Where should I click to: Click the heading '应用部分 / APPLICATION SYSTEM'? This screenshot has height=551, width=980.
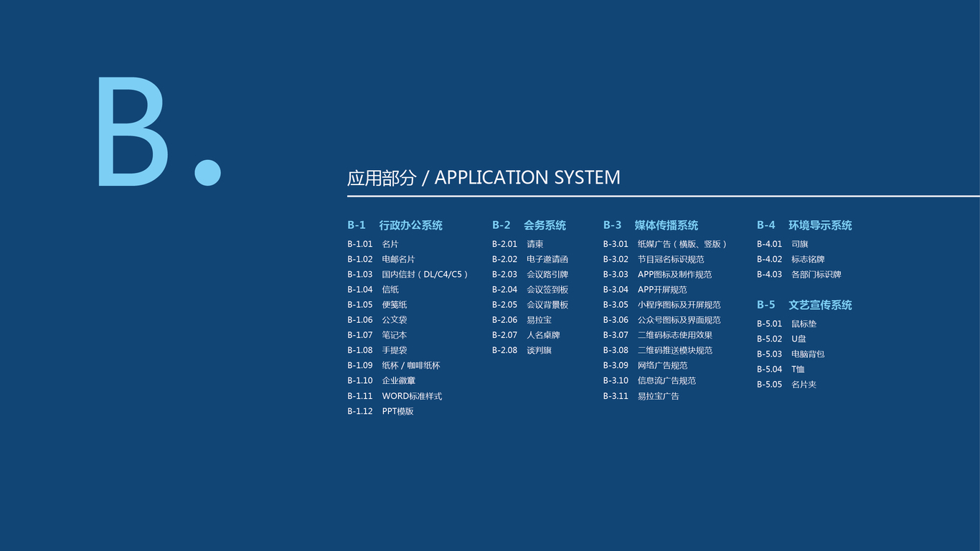coord(484,177)
